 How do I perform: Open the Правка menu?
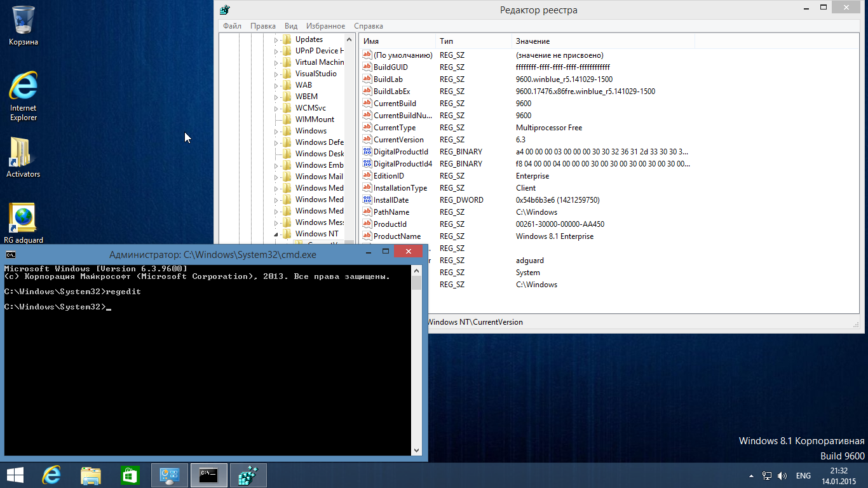coord(263,26)
